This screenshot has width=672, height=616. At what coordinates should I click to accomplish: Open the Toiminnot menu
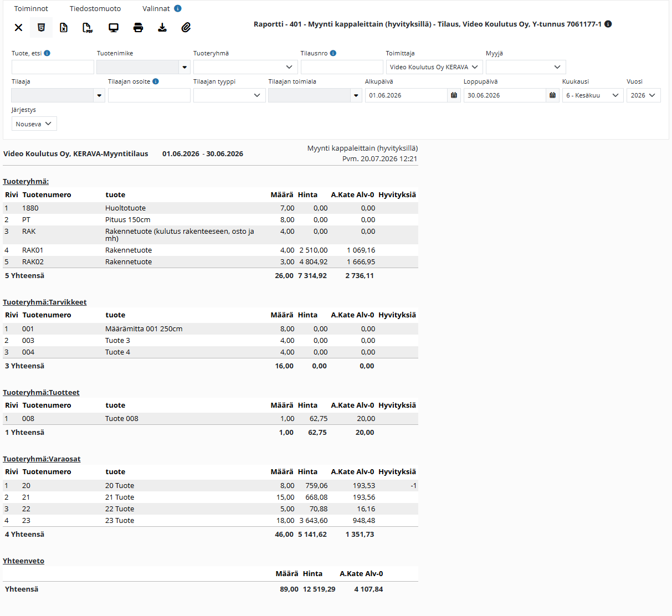[x=31, y=8]
